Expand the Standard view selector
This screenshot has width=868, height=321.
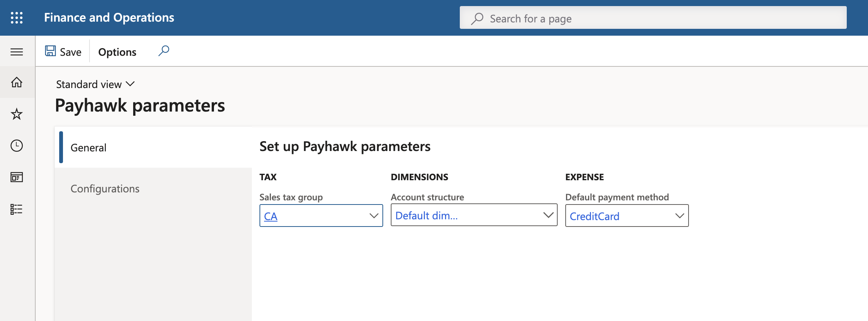95,84
